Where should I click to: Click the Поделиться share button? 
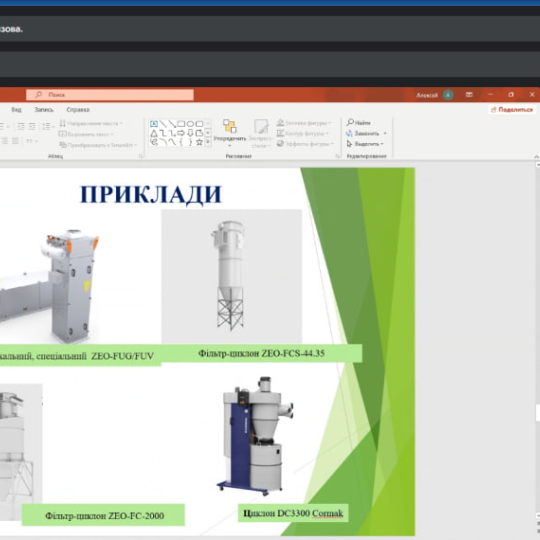click(x=512, y=110)
